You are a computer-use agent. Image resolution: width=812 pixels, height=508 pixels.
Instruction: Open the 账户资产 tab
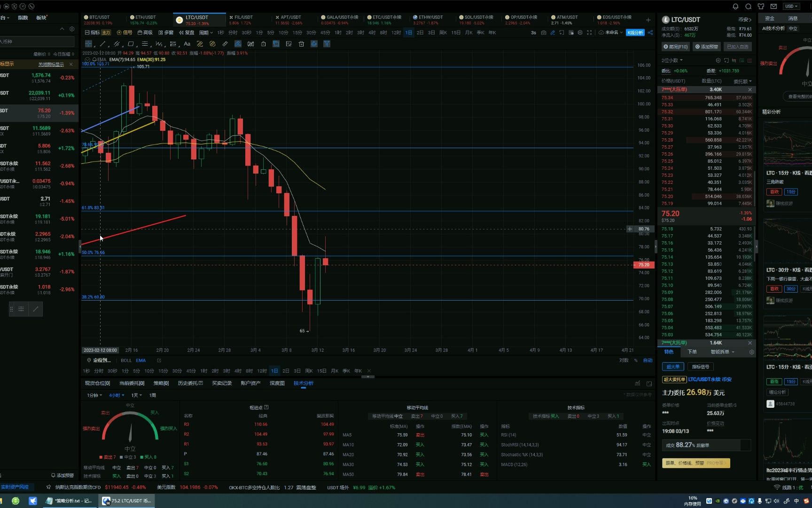[250, 383]
